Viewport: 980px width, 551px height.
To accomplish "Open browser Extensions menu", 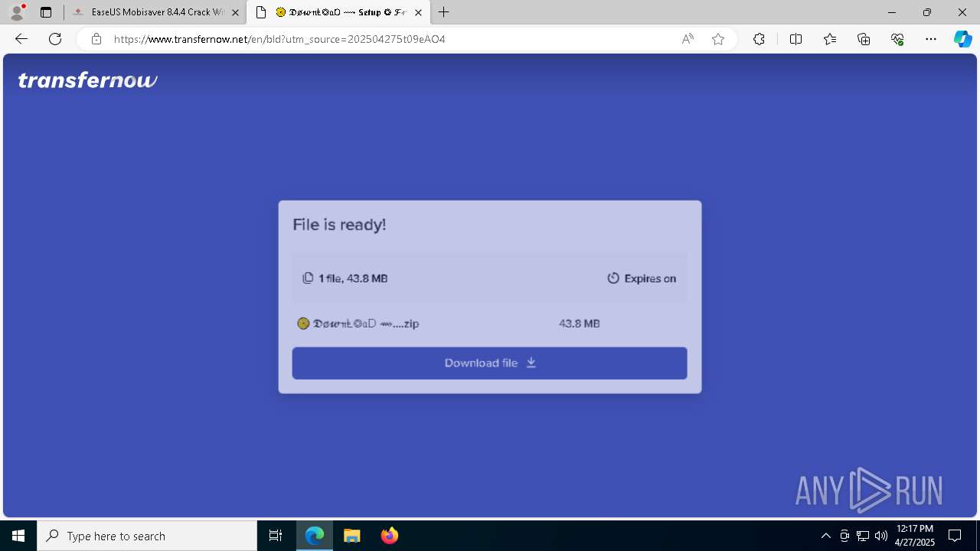I will 759,39.
